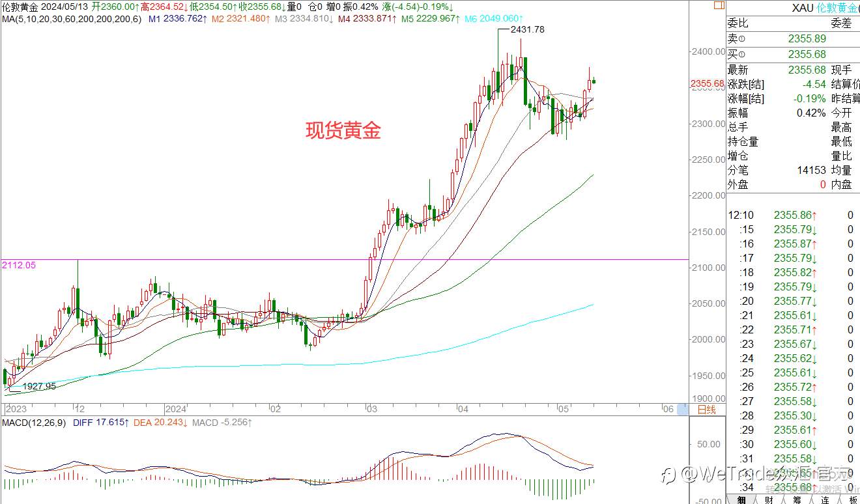Click the 开2360.00 open value in header
Screen dimensions: 860x504
115,7
